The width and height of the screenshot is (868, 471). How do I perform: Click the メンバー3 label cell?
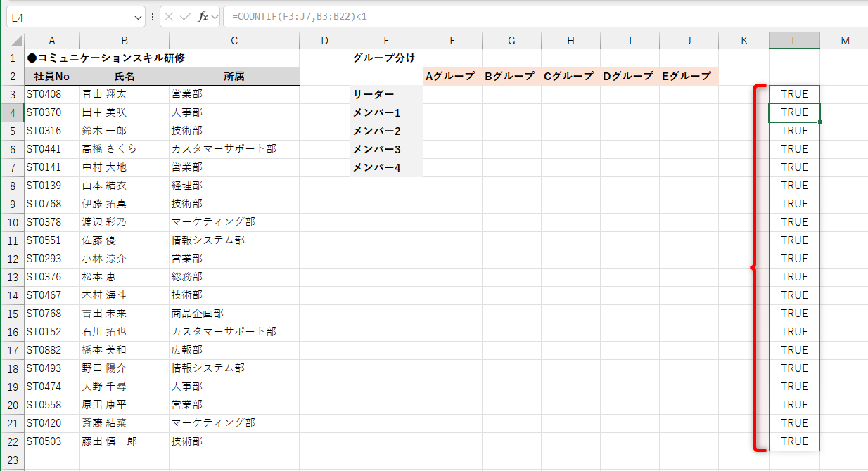click(386, 149)
